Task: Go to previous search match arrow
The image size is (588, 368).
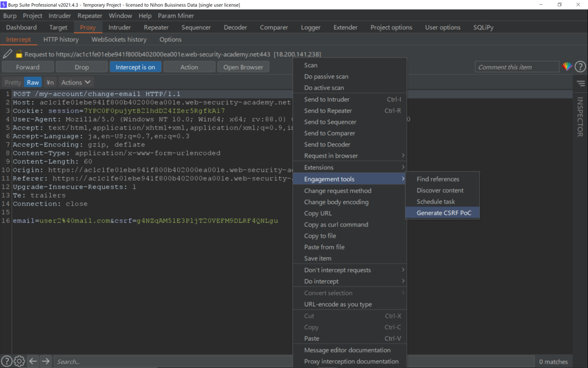Action: (x=33, y=361)
